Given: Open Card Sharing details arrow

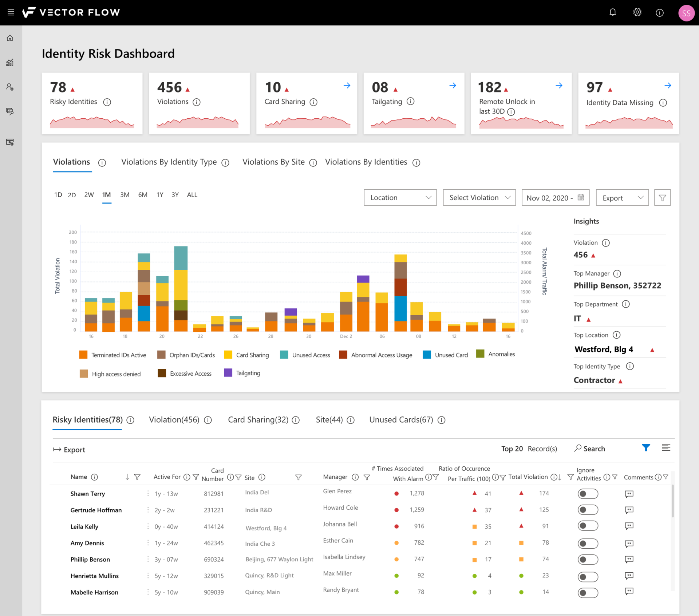Looking at the screenshot, I should pos(347,86).
